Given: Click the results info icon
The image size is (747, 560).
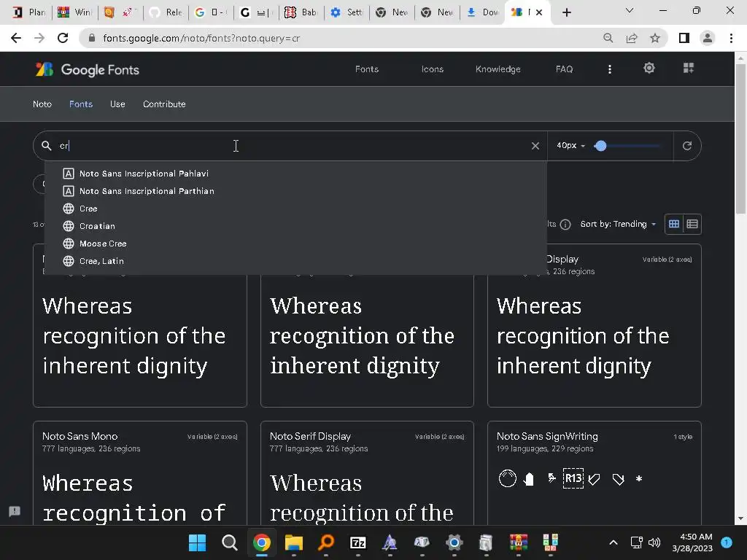Looking at the screenshot, I should click(x=565, y=225).
